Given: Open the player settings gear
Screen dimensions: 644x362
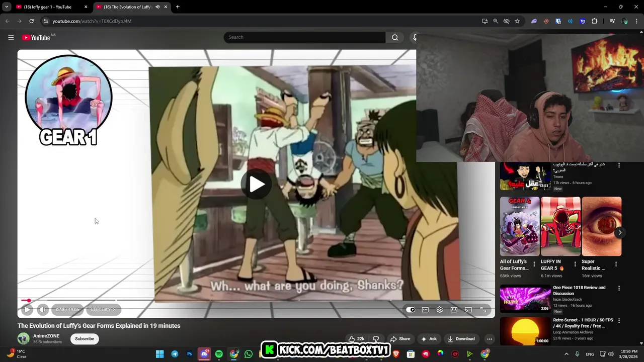Looking at the screenshot, I should pos(440,310).
